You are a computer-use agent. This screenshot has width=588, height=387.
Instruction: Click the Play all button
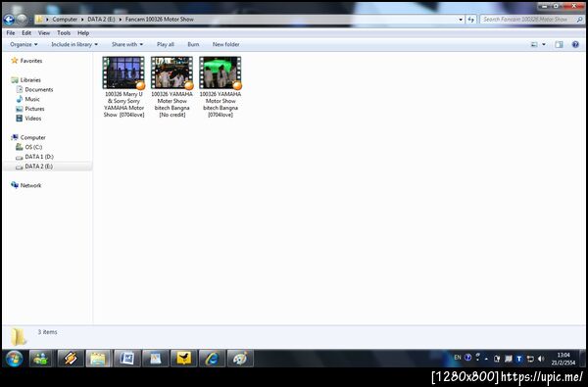[166, 44]
